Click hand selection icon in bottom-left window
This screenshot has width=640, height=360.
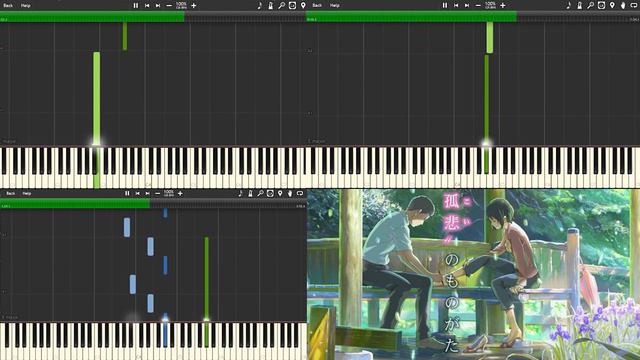(290, 193)
